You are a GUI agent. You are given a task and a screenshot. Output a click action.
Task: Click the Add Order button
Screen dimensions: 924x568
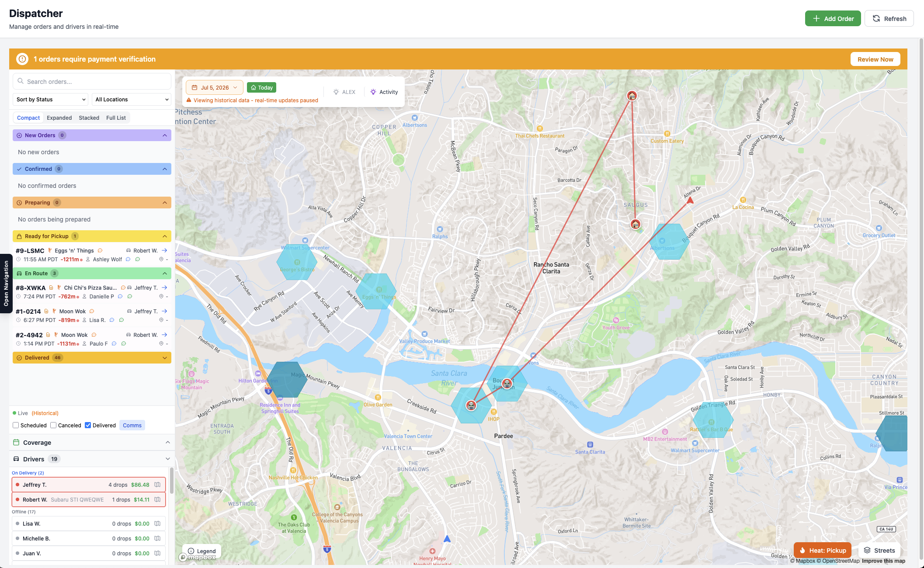click(833, 18)
